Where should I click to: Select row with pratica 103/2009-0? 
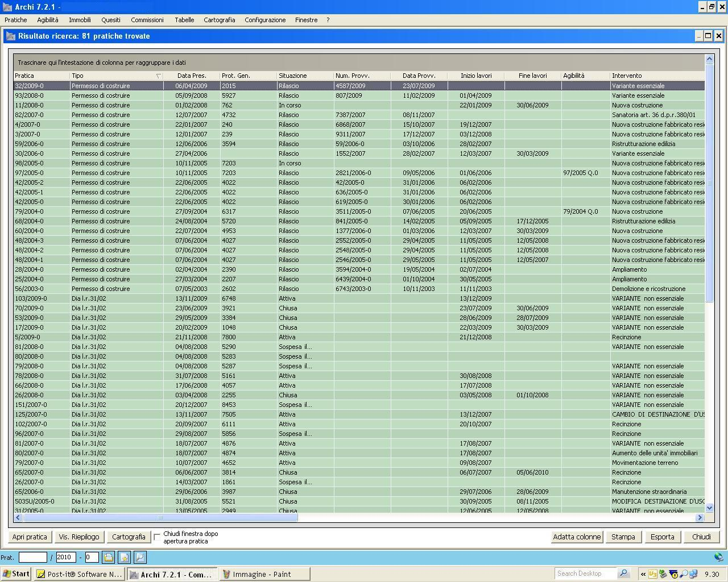pos(359,298)
